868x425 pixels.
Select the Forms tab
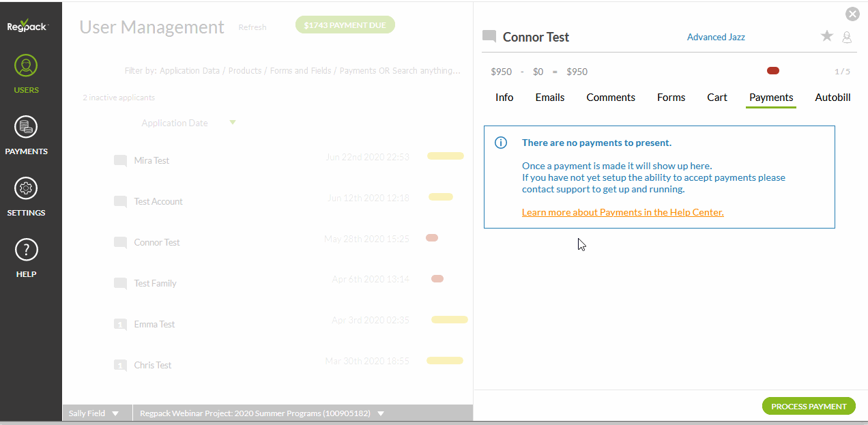click(x=671, y=98)
